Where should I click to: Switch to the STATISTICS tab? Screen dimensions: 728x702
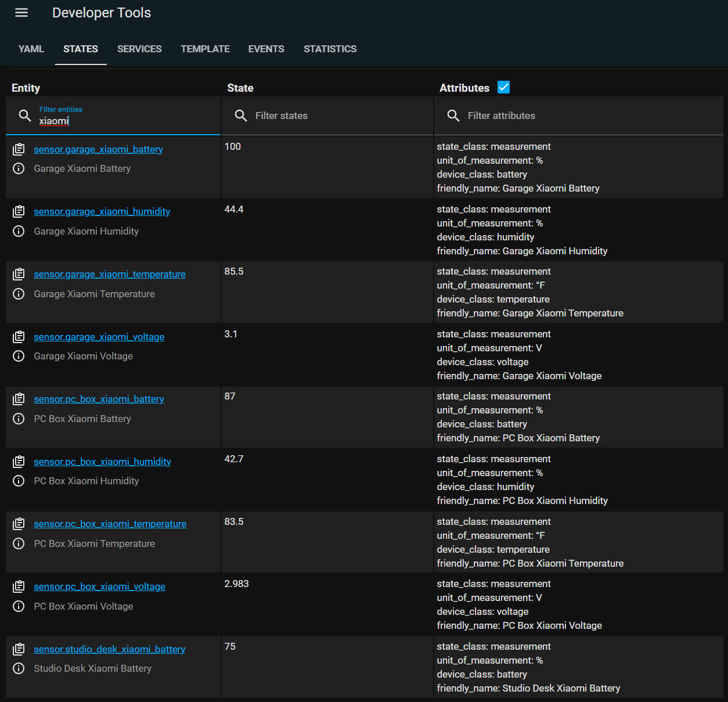[x=330, y=49]
